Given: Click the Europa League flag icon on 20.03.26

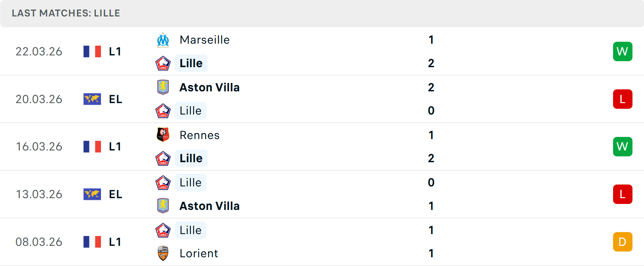Looking at the screenshot, I should coord(92,99).
